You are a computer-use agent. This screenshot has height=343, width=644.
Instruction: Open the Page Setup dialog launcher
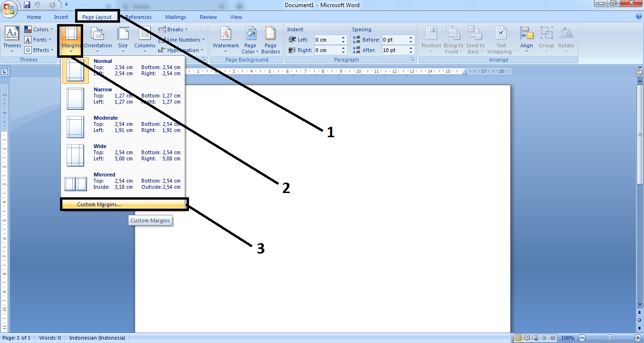point(204,60)
